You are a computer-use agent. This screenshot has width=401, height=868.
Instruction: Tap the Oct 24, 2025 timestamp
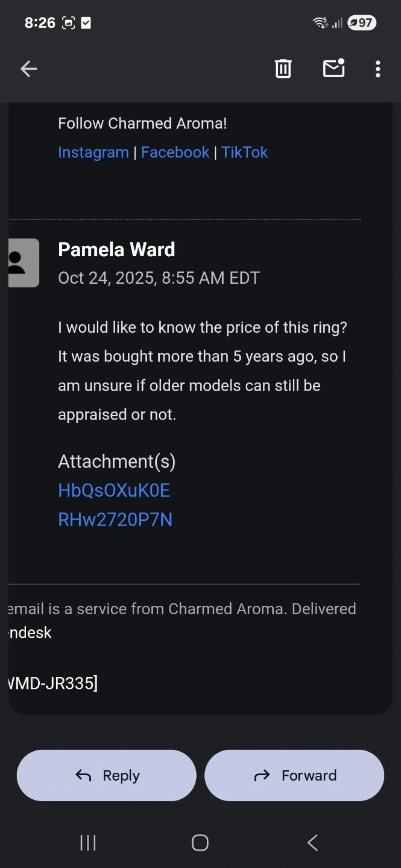point(159,278)
